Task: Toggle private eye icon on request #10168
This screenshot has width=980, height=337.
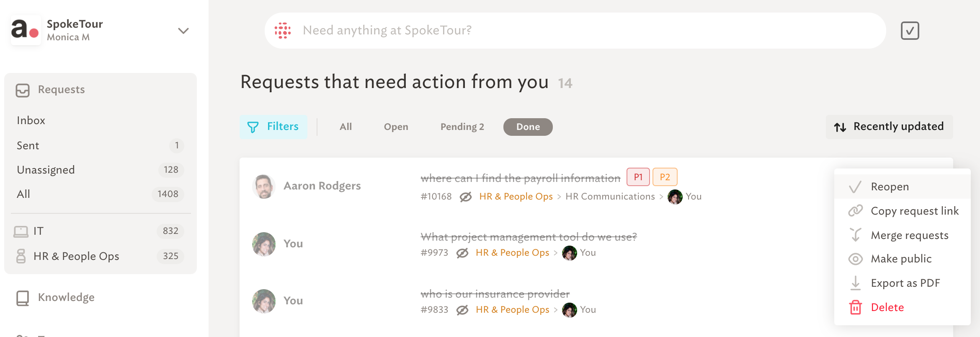Action: click(x=465, y=197)
